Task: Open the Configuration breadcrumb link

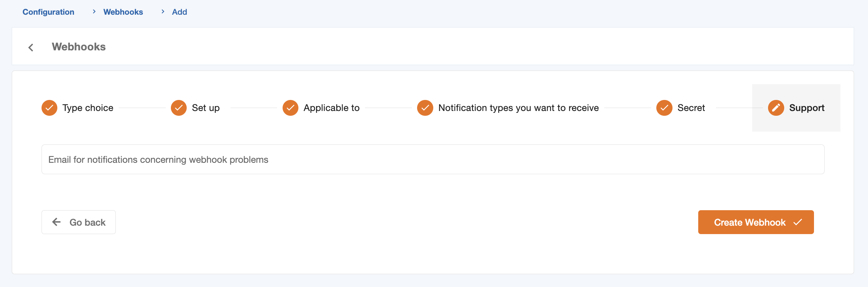Action: (49, 12)
